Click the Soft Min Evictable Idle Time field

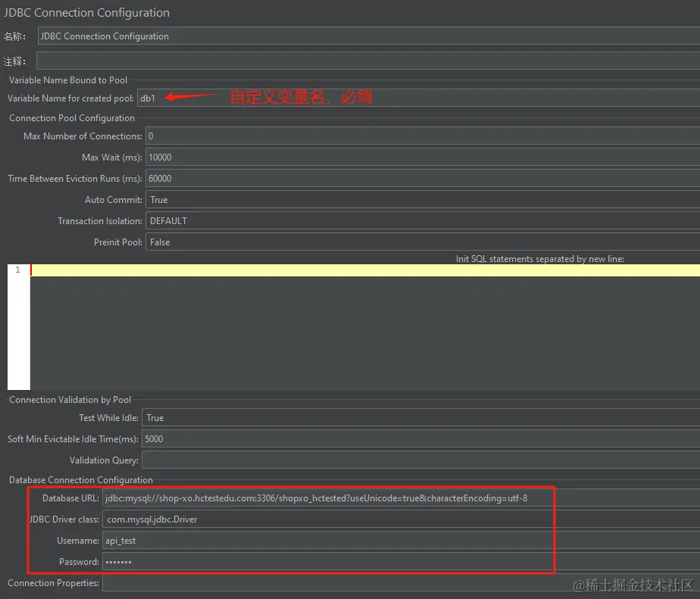coord(420,438)
